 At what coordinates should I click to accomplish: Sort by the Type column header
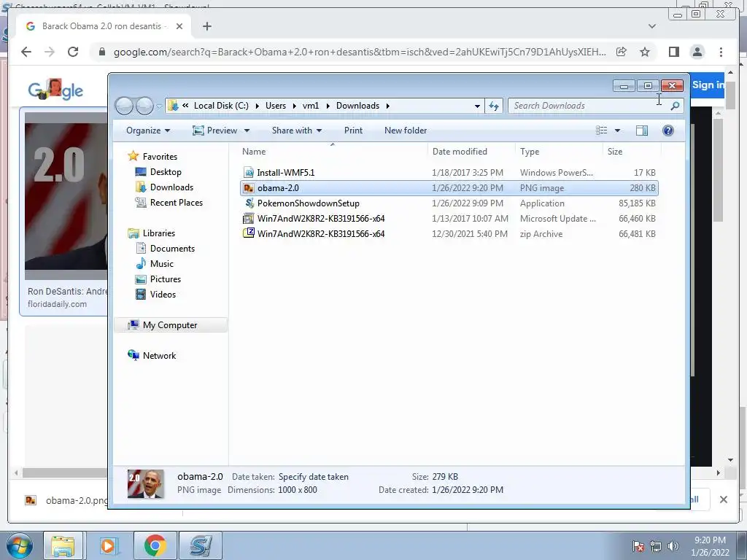[x=560, y=152]
